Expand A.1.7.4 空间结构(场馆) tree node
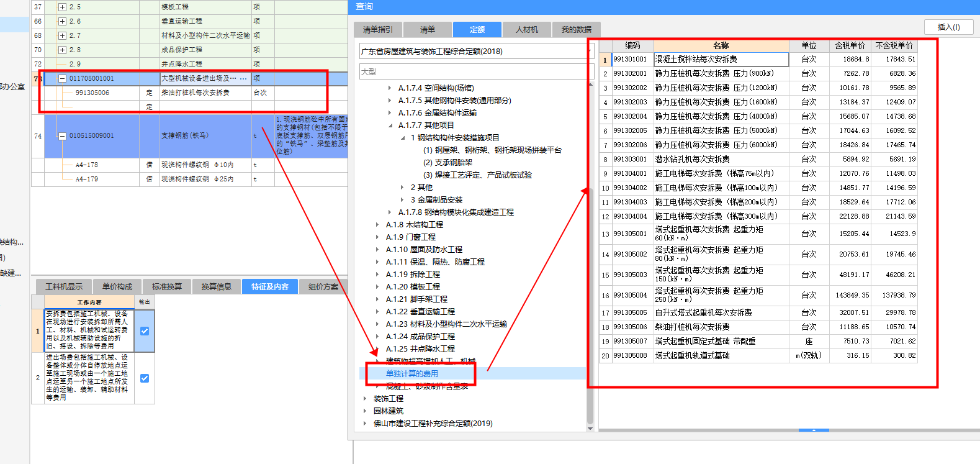Image resolution: width=980 pixels, height=464 pixels. coord(390,88)
